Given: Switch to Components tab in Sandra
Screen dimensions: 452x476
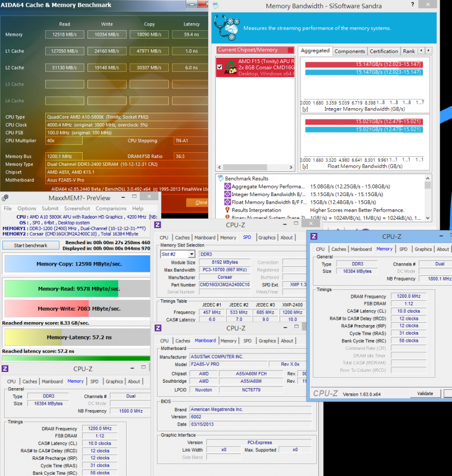Looking at the screenshot, I should click(350, 51).
